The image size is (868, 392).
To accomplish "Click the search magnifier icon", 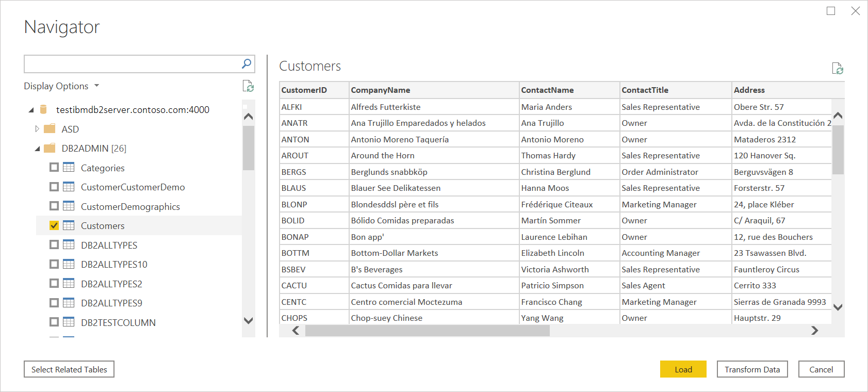I will [x=247, y=63].
